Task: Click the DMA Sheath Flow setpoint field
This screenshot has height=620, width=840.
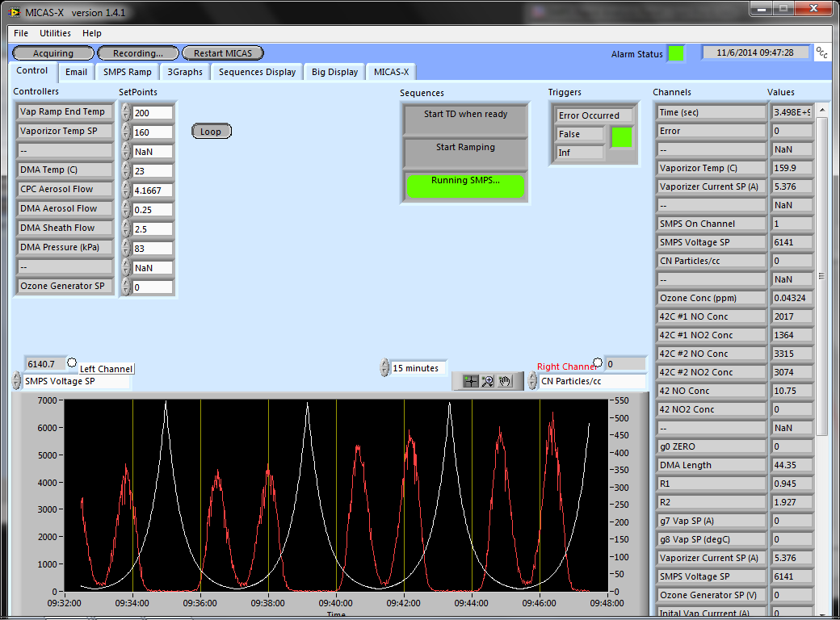Action: tap(153, 229)
